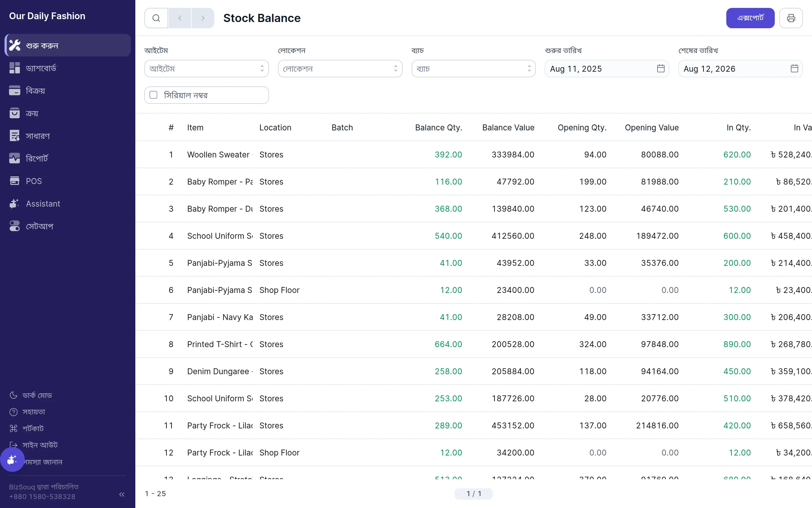This screenshot has width=812, height=508.
Task: Open calendar icon in শুরুর তারিখ field
Action: (x=661, y=69)
